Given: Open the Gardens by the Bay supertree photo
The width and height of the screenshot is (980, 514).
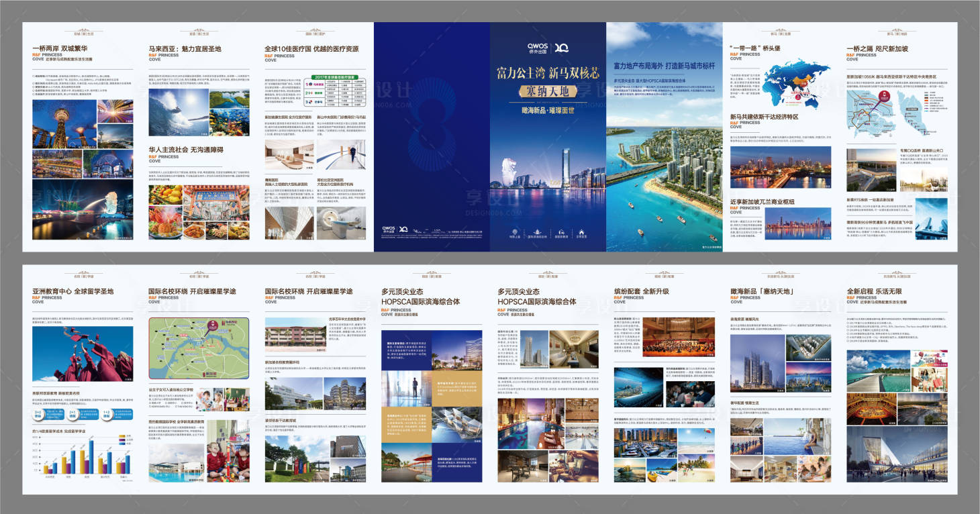Looking at the screenshot, I should coord(66,123).
